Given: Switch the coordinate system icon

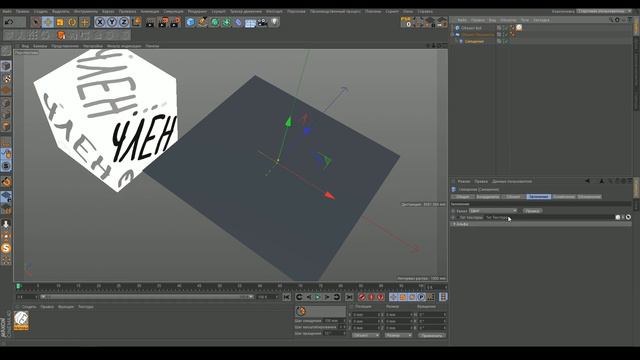Looking at the screenshot, I should pos(136,22).
